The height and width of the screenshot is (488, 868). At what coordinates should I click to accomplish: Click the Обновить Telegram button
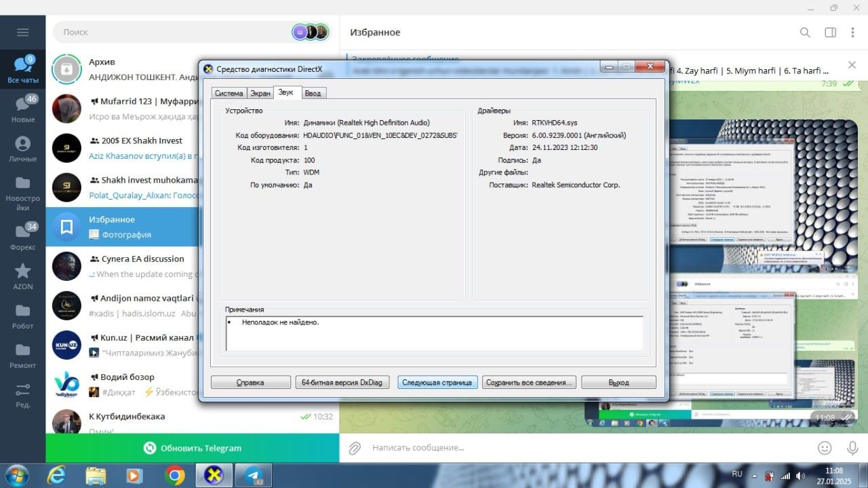[193, 448]
